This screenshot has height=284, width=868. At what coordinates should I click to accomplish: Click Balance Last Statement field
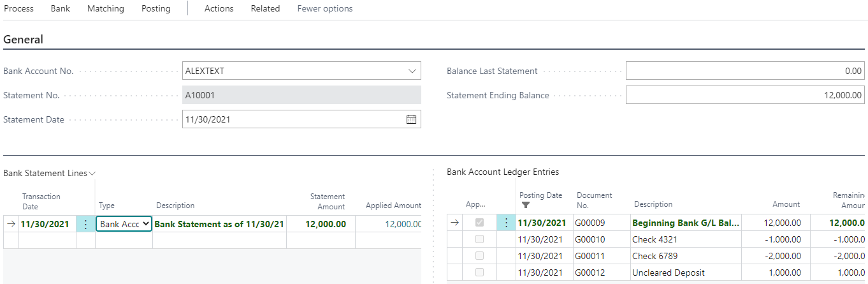tap(745, 71)
